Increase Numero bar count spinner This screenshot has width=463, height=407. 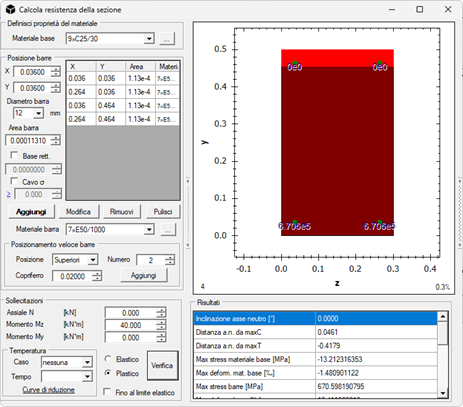(170, 257)
